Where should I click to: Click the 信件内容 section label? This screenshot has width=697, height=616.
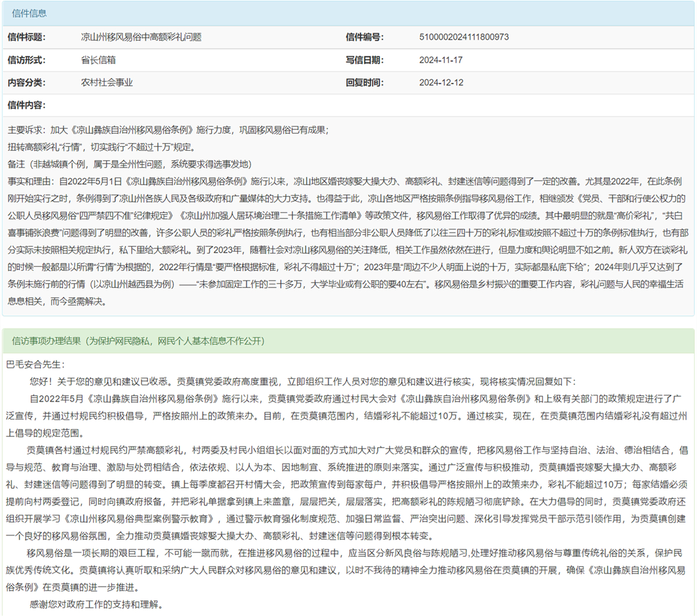(27, 105)
